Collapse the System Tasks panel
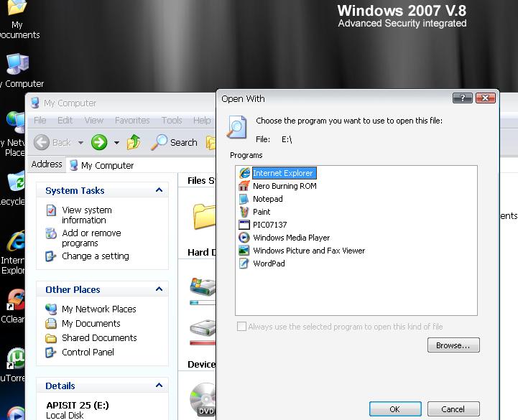Screen dimensions: 518x420 click(159, 190)
